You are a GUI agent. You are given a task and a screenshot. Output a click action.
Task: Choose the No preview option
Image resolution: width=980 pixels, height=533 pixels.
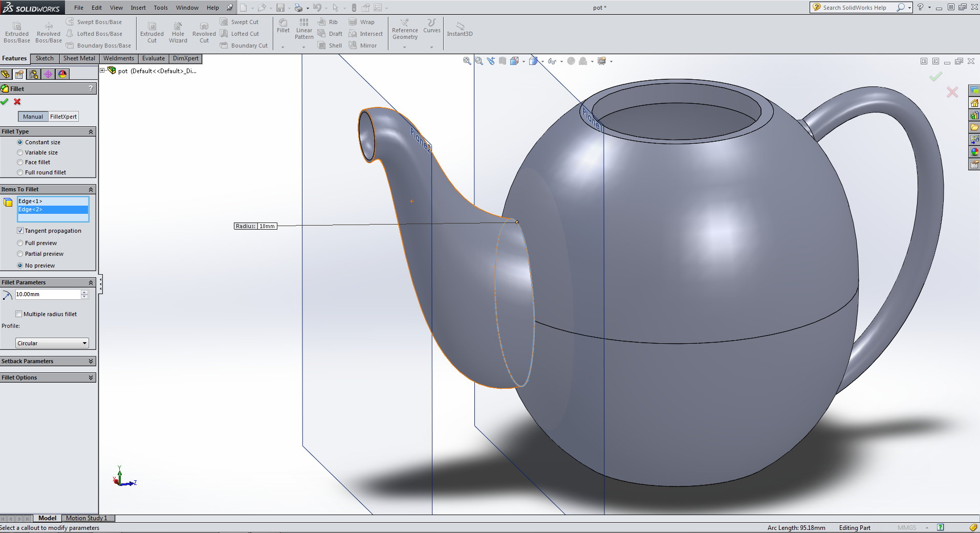(20, 265)
